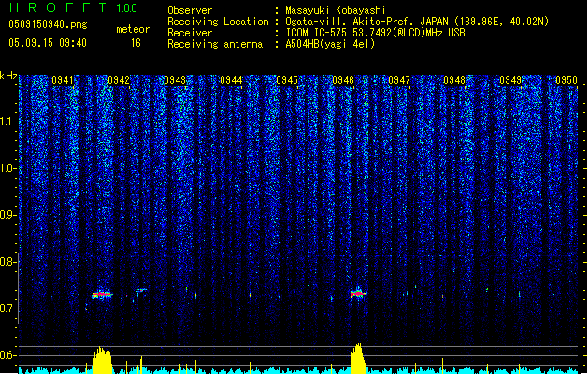The image size is (588, 374).
Task: Click the meteor count 16
Action: click(x=136, y=43)
